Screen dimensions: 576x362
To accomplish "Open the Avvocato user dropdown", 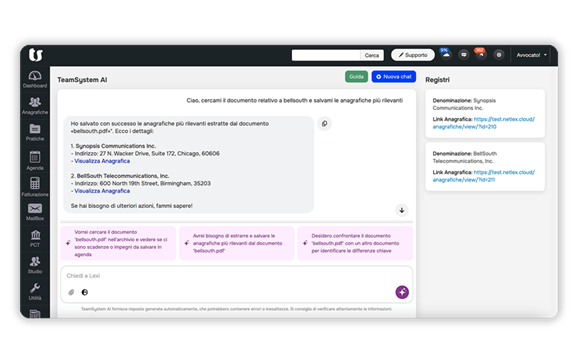I will click(531, 55).
